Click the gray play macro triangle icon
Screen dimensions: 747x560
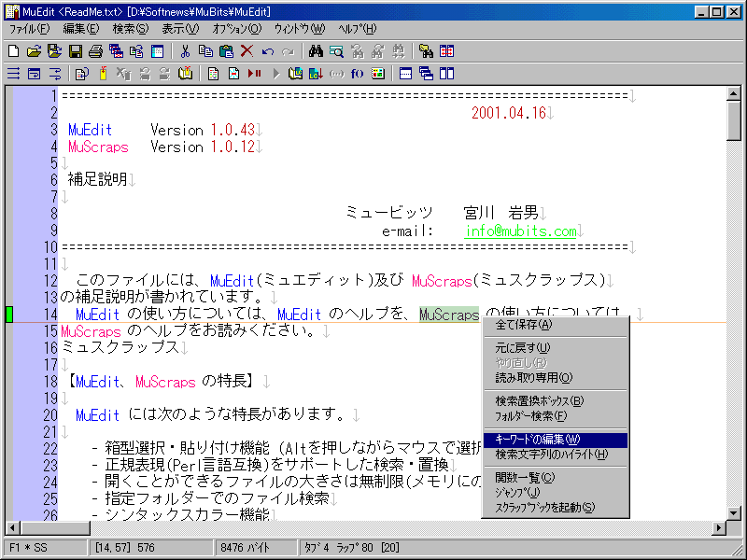tap(275, 74)
